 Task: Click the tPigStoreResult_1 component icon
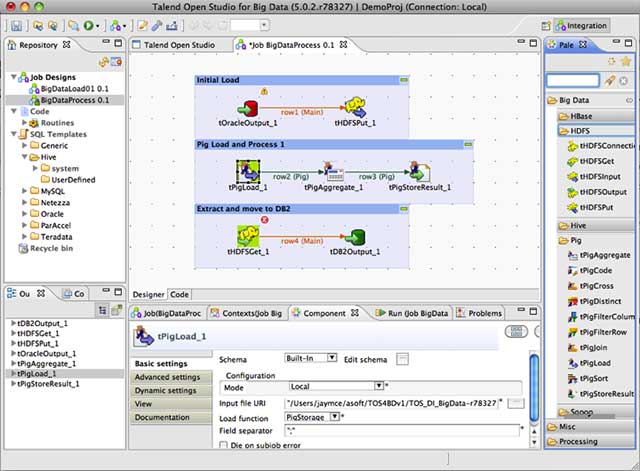pos(416,173)
